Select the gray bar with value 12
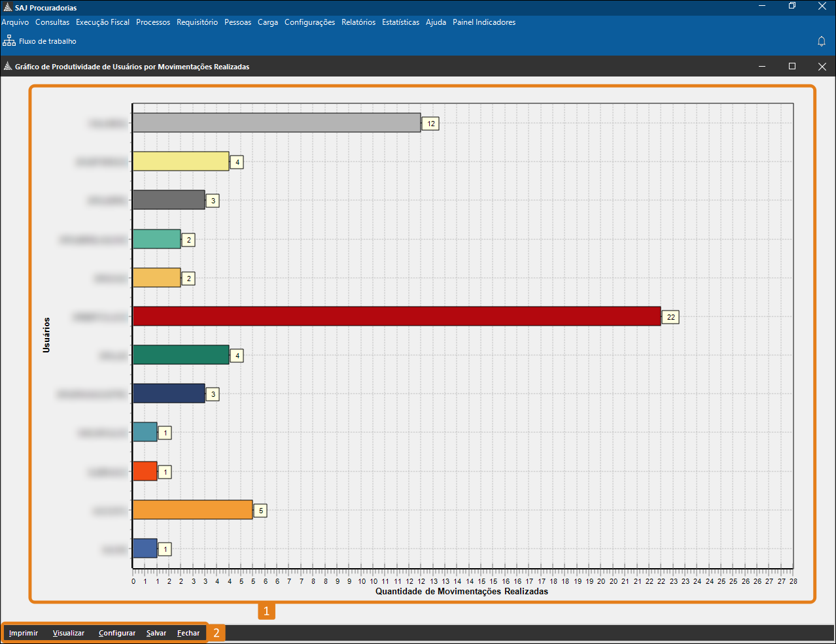 coord(277,123)
